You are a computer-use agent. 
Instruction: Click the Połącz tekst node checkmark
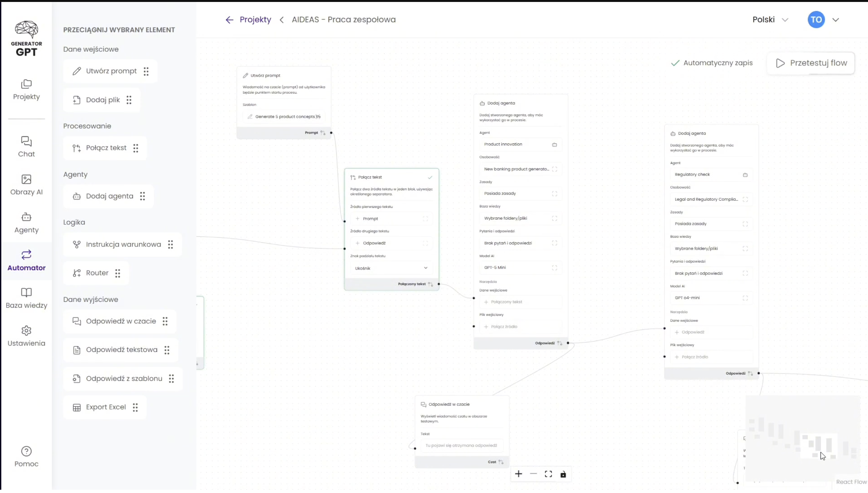click(430, 178)
